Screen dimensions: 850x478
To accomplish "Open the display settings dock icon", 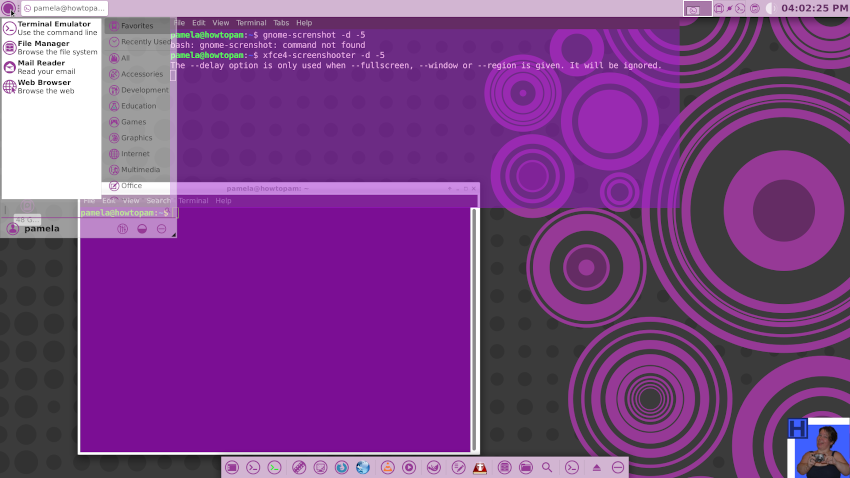I will tap(320, 467).
